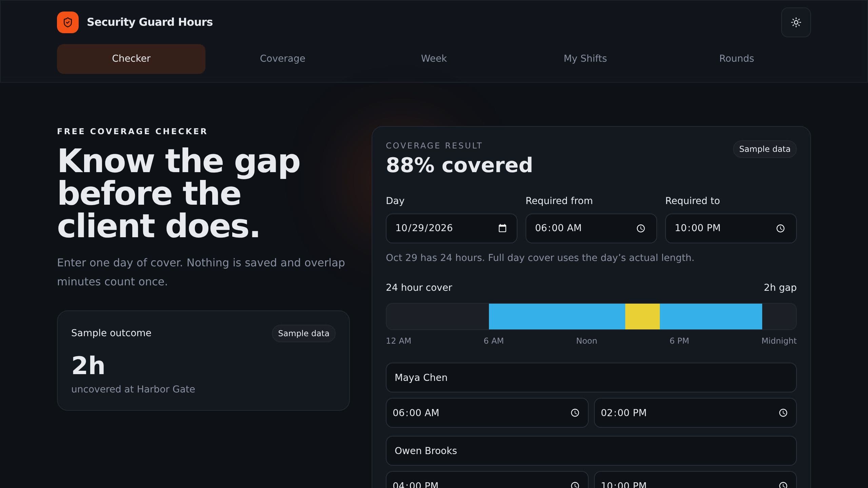Open the Coverage tab
This screenshot has height=488, width=868.
[x=282, y=59]
